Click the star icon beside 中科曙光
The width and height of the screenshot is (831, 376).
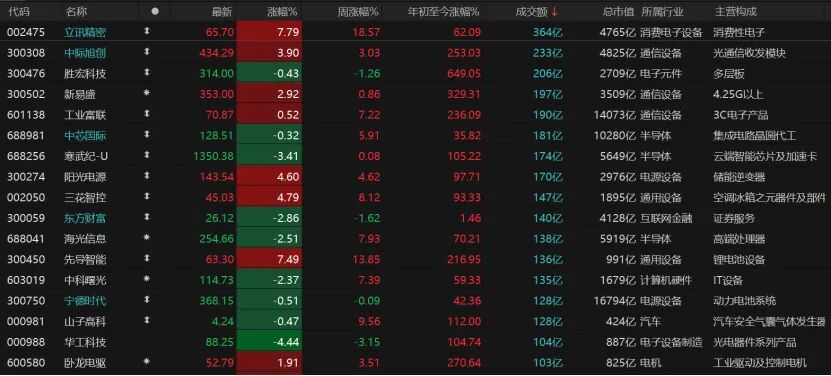click(147, 280)
